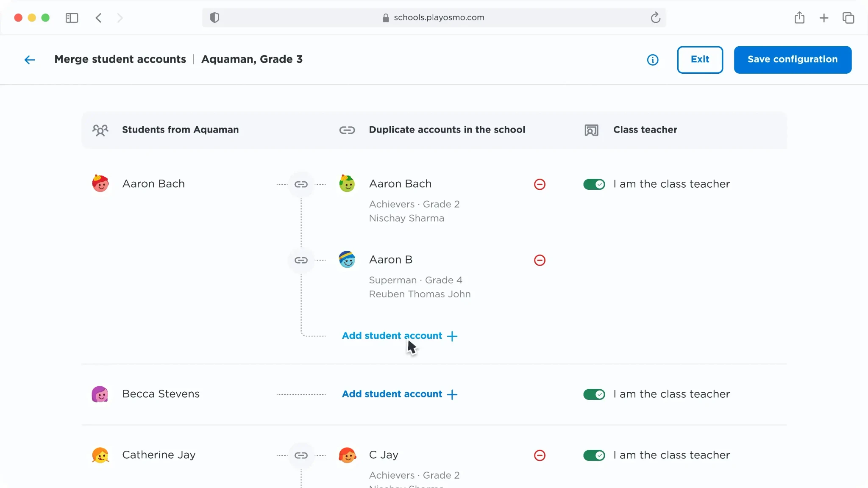This screenshot has height=488, width=868.
Task: Click the schools.playosmo.com address field
Action: pos(434,17)
